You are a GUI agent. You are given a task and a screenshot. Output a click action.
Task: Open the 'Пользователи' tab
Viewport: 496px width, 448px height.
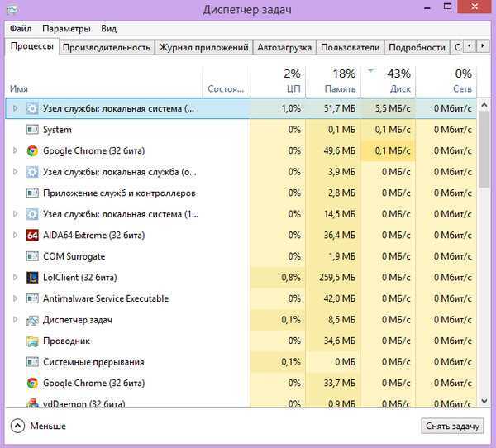coord(351,47)
